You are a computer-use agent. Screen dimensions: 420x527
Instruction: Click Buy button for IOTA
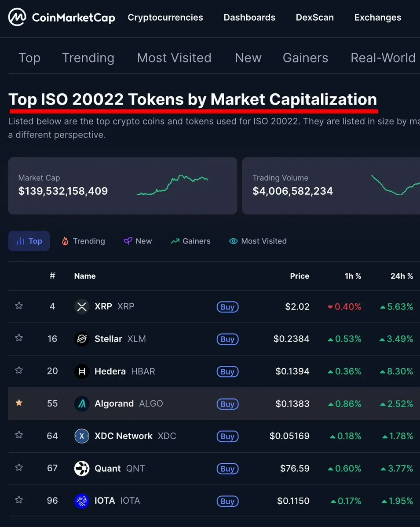228,502
